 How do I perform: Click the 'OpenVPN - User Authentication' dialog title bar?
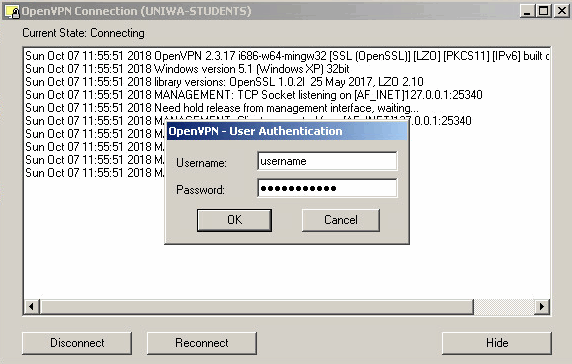tap(287, 131)
